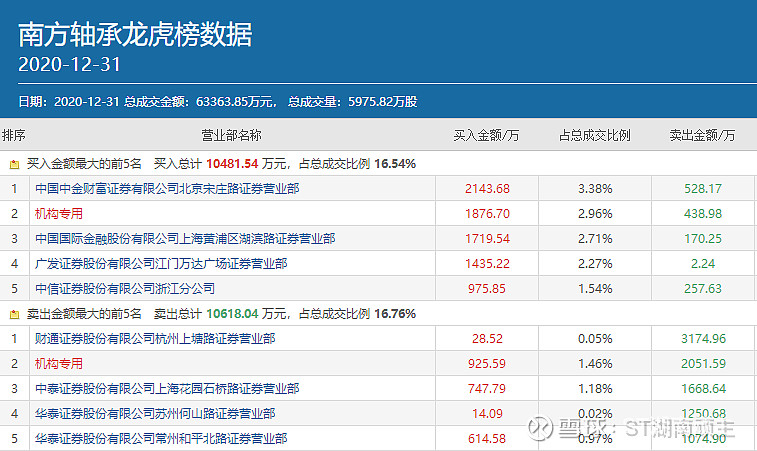
Task: Open 中国中金财富证券北京宋庄路证券营业部 link
Action: click(167, 189)
